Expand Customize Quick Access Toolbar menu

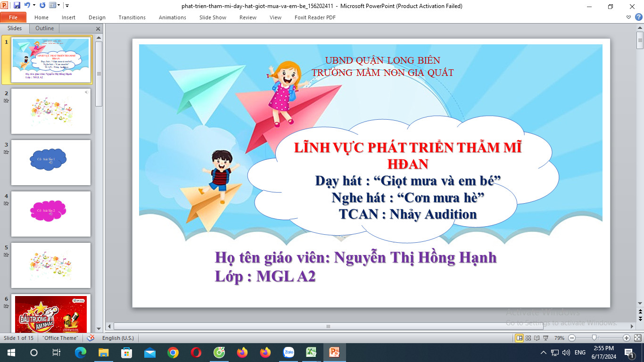[x=67, y=6]
